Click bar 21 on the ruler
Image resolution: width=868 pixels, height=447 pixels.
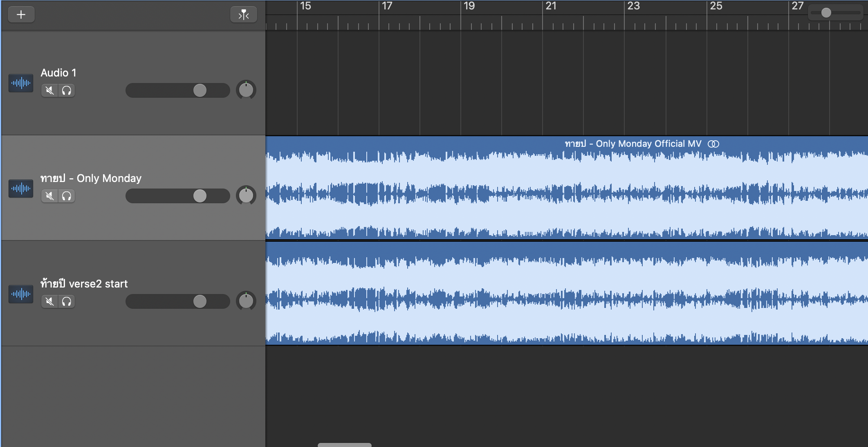pos(551,6)
